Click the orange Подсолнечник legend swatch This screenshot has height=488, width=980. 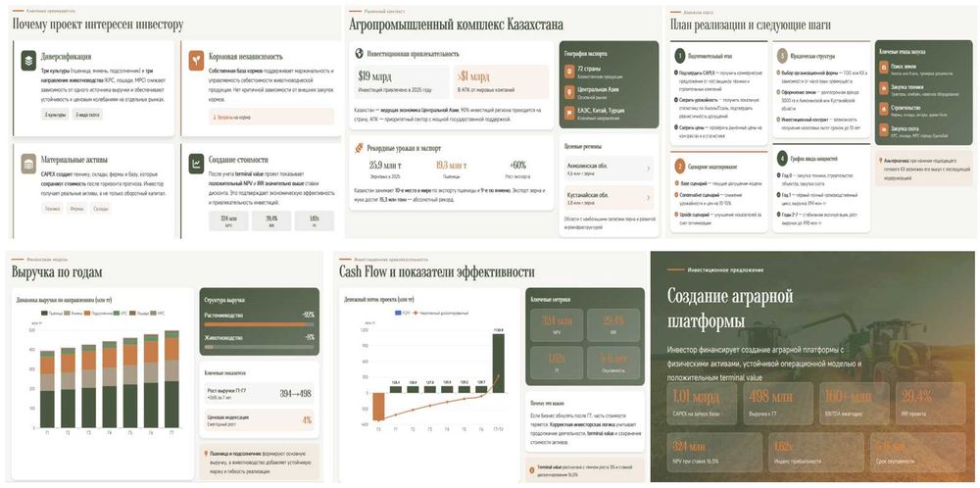click(88, 313)
